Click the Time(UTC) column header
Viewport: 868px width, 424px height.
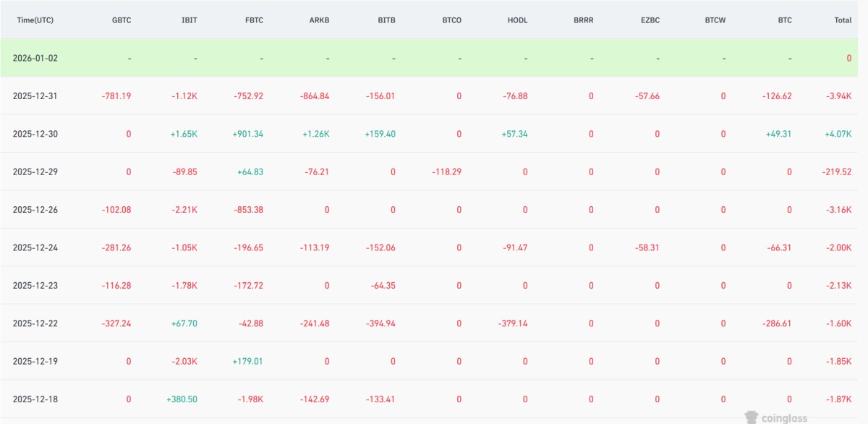36,20
